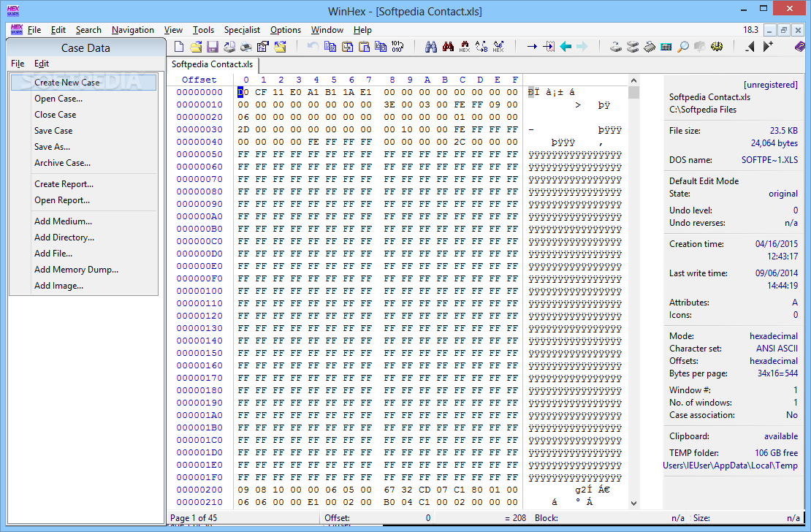Screen dimensions: 811x532
Task: Choose Create Report... entry
Action: [84, 183]
